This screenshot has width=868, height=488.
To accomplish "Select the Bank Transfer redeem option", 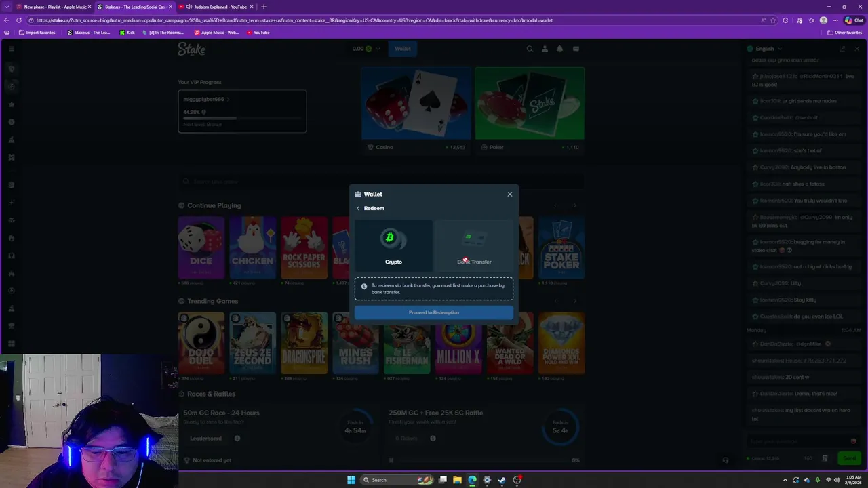I will pyautogui.click(x=474, y=245).
